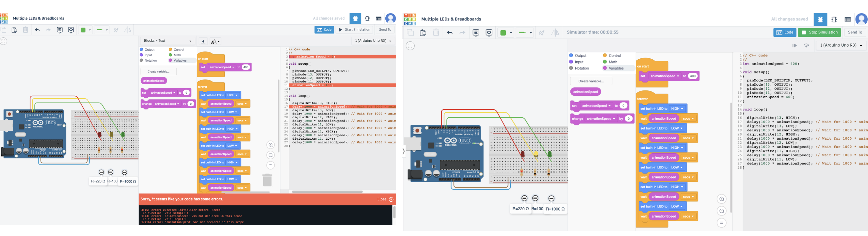Expand Arduino Uno R3 selector in the running simulation
The width and height of the screenshot is (868, 236).
coord(841,46)
